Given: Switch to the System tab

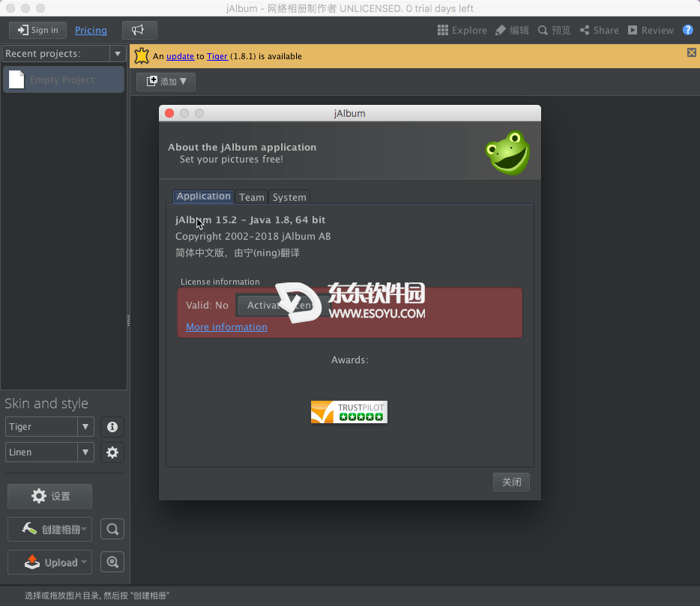Looking at the screenshot, I should (289, 197).
